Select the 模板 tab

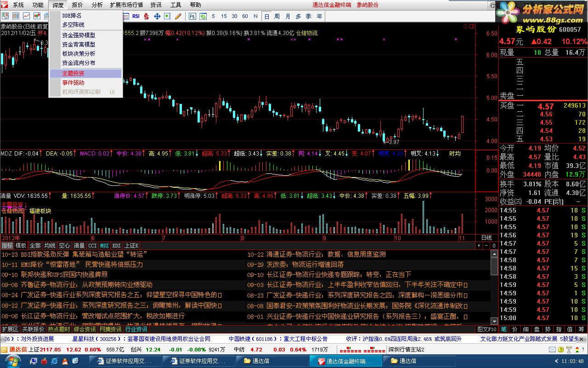pos(21,246)
